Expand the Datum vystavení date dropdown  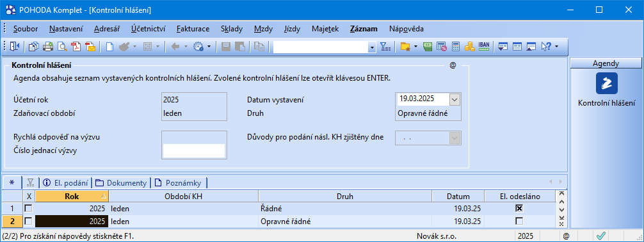click(455, 99)
